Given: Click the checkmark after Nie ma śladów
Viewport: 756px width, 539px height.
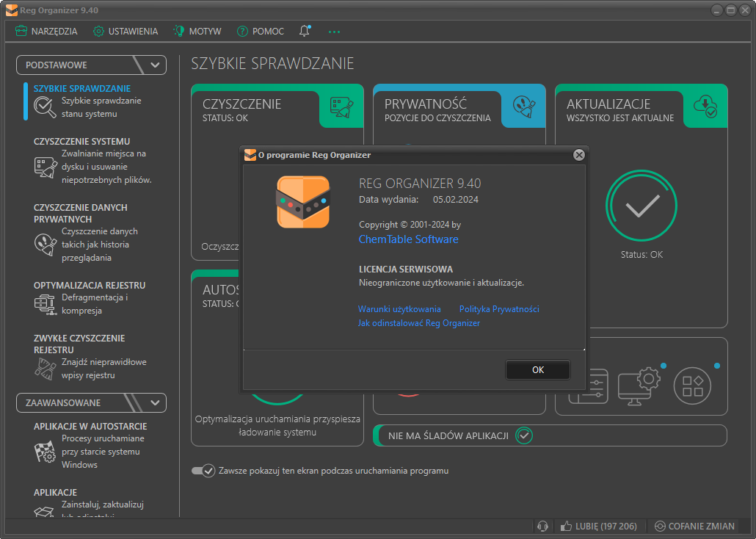Looking at the screenshot, I should pos(523,435).
